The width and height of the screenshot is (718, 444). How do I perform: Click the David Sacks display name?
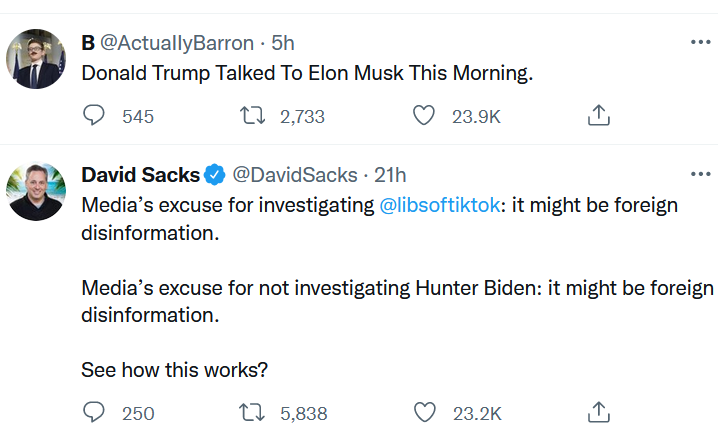coord(141,175)
